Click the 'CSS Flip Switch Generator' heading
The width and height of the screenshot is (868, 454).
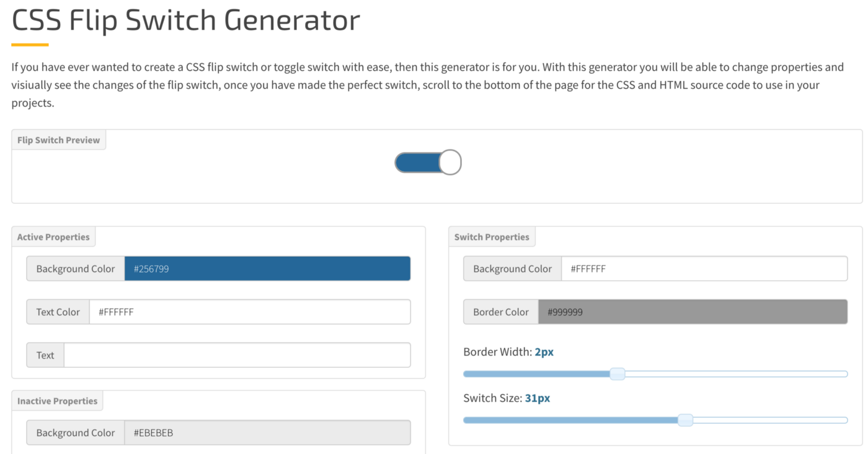[x=186, y=20]
